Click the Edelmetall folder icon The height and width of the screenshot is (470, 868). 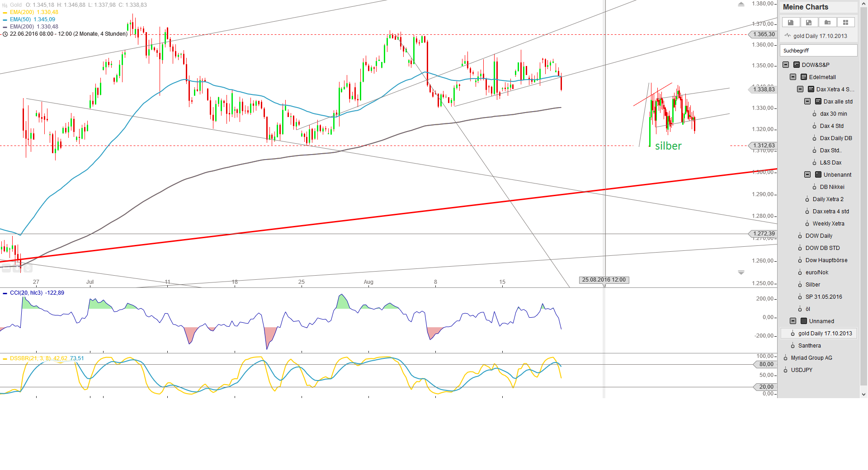tap(804, 77)
